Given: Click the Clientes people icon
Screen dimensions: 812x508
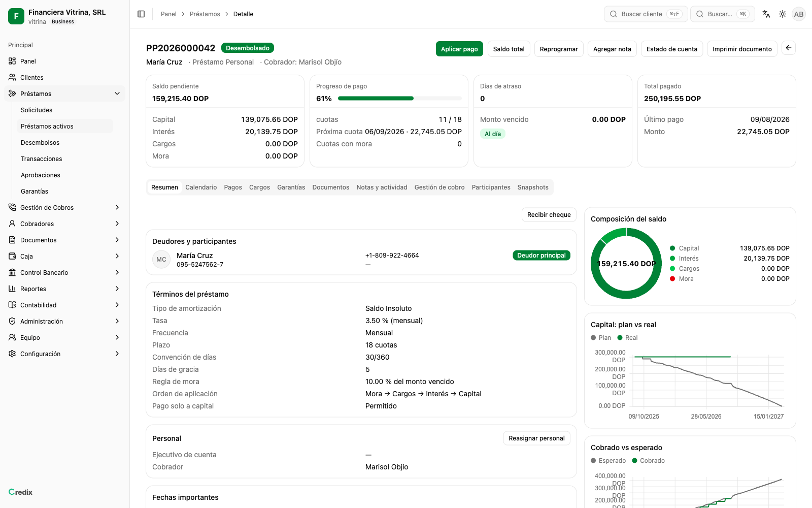Looking at the screenshot, I should (x=12, y=77).
